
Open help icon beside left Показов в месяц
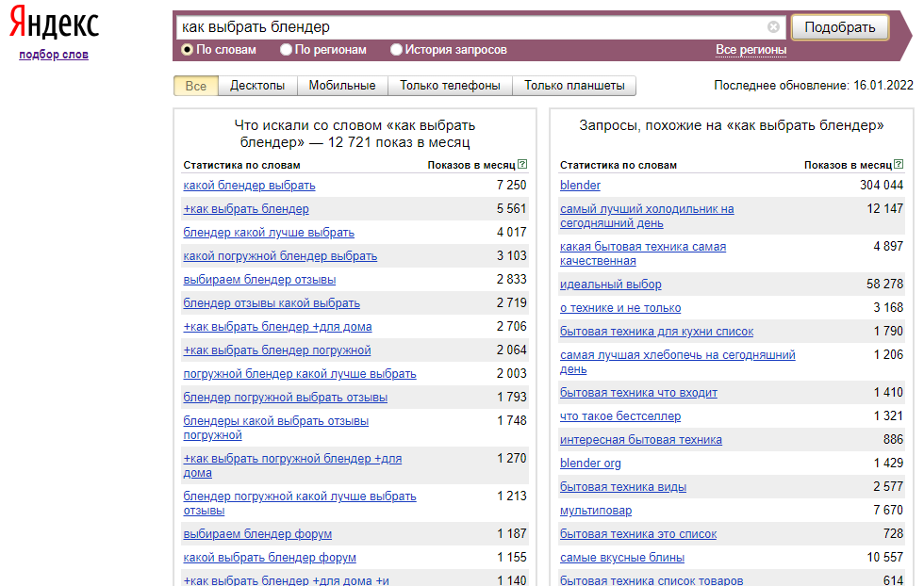pos(522,164)
